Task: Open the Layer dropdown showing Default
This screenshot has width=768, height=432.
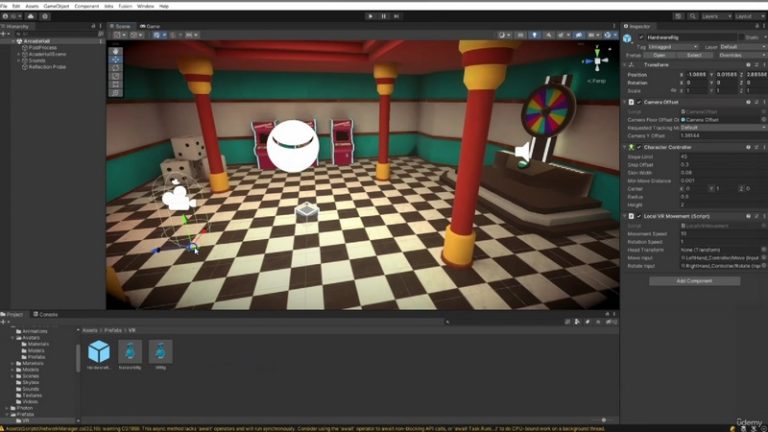Action: [x=743, y=47]
